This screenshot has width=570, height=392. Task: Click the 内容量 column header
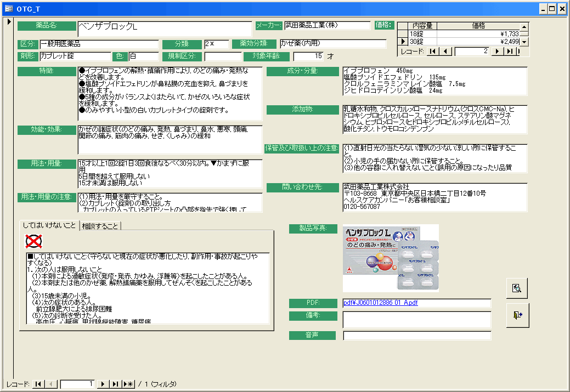422,26
